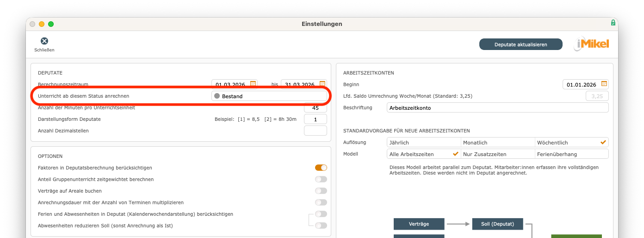The width and height of the screenshot is (644, 238).
Task: Click the Berechnungszeitraum end date field
Action: [304, 84]
